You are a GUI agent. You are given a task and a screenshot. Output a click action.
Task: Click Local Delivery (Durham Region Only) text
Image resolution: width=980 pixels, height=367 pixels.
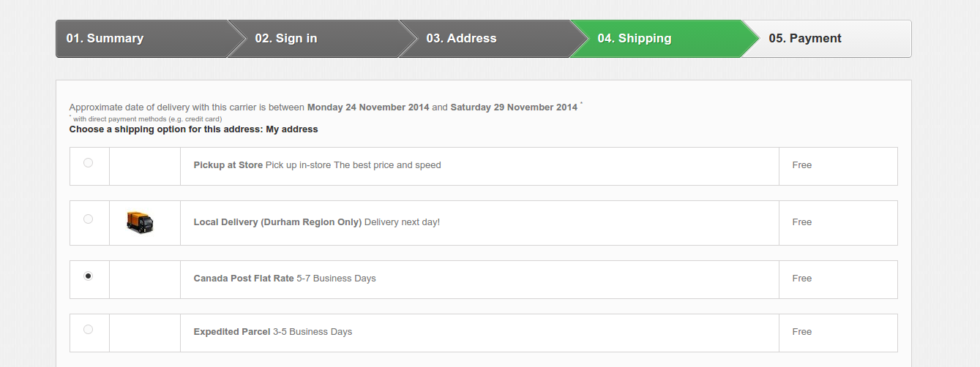point(277,222)
